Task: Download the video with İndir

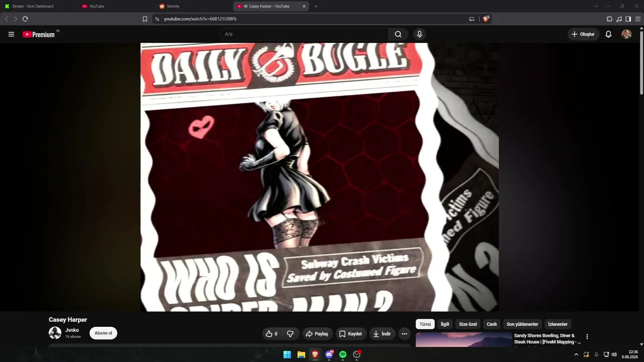Action: point(382,334)
